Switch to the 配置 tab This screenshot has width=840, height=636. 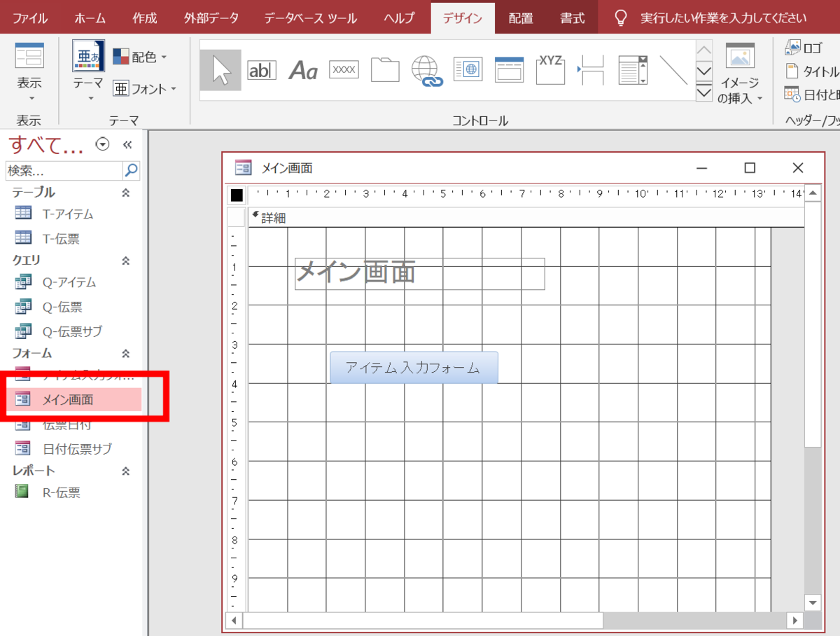click(520, 18)
